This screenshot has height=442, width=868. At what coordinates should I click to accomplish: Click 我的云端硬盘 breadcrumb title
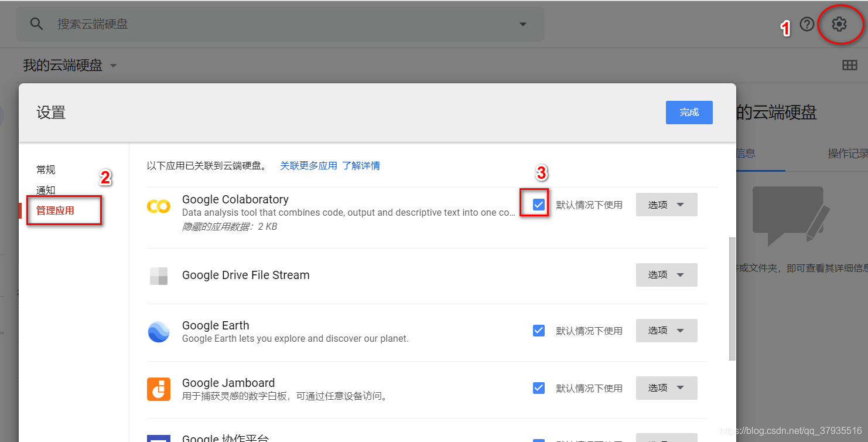63,66
